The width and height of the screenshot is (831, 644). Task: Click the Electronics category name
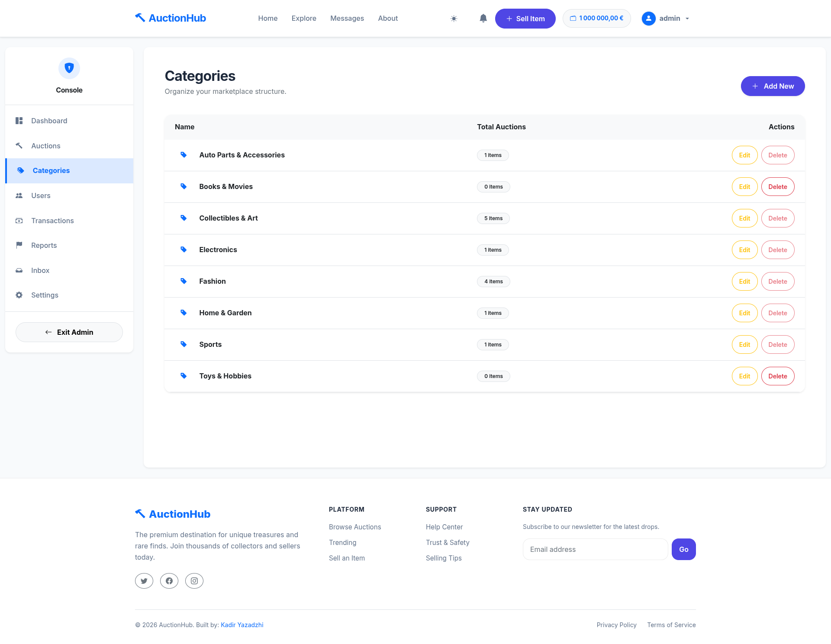pyautogui.click(x=218, y=250)
